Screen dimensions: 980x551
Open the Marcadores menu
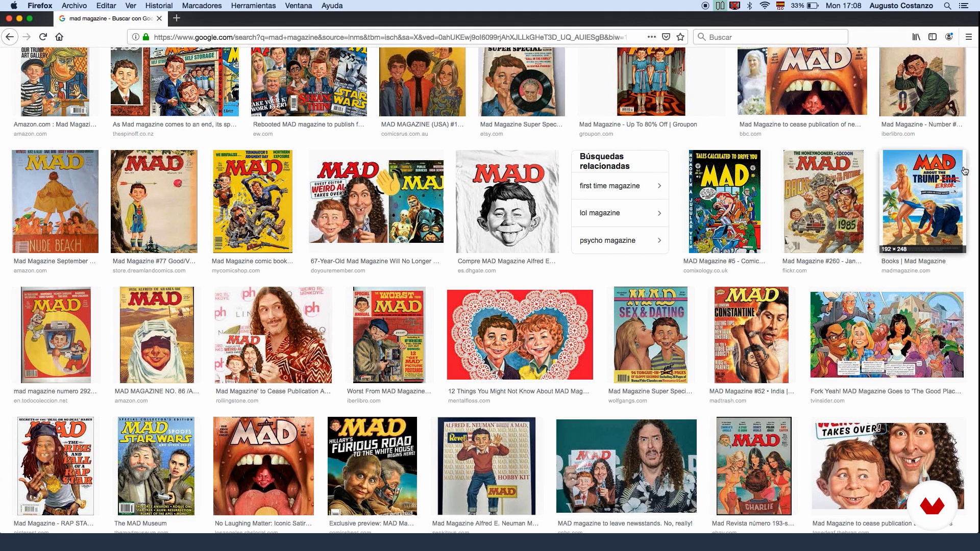coord(202,6)
